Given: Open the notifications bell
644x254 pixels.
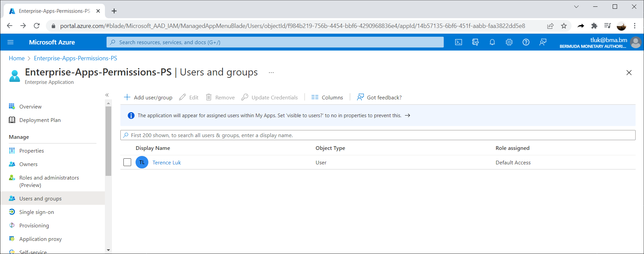Looking at the screenshot, I should coord(492,42).
